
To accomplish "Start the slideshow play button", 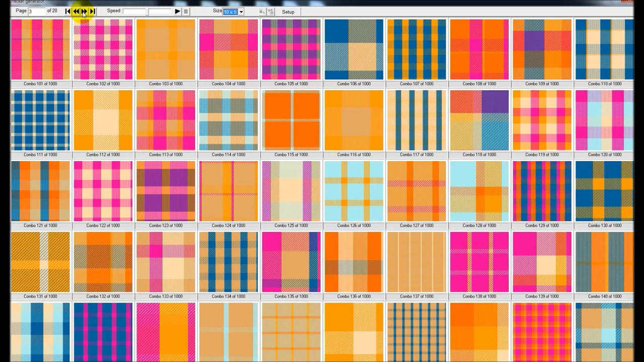I will 178,12.
